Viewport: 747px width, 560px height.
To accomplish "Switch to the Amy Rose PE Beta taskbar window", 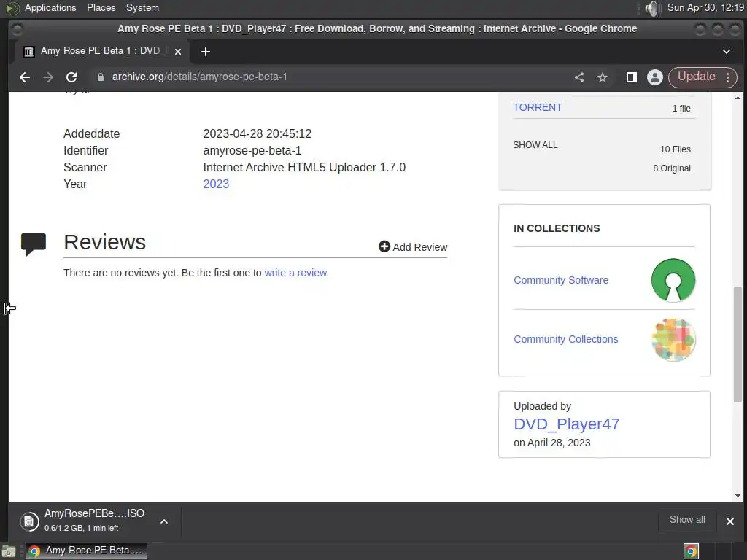I will [x=86, y=551].
